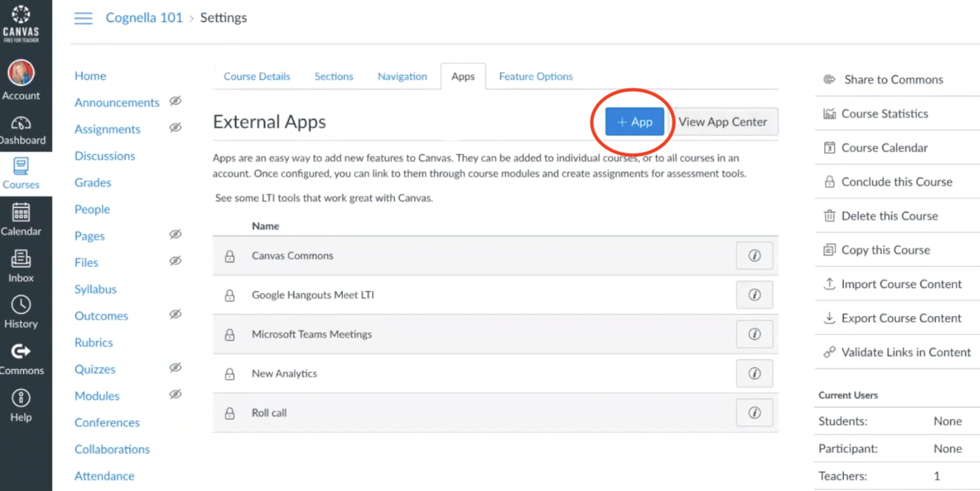Screen dimensions: 980x491
Task: Click Microsoft Teams Meetings app name
Action: (x=312, y=334)
